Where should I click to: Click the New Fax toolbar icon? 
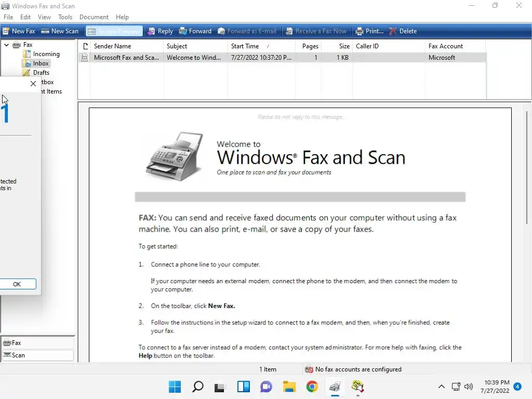pos(6,31)
